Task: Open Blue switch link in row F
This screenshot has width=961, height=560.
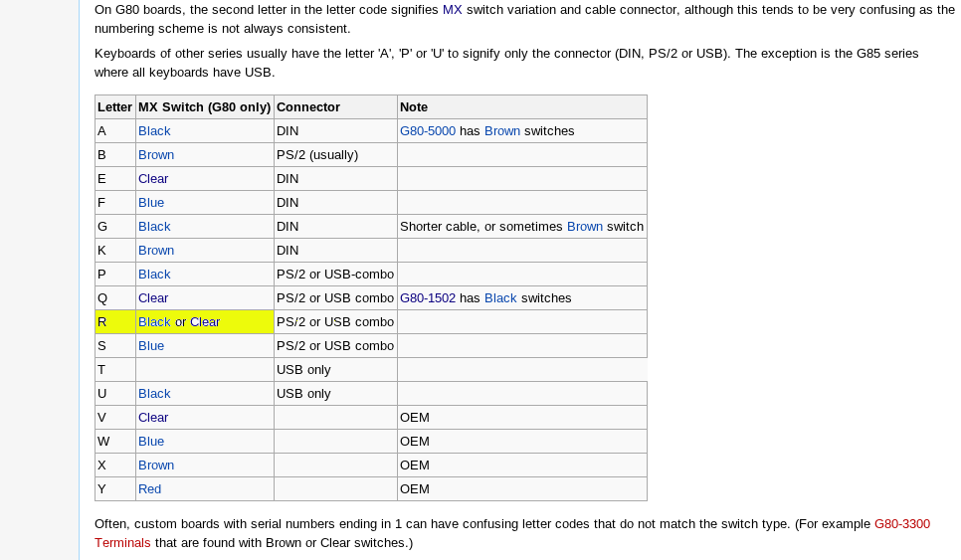Action: point(151,203)
